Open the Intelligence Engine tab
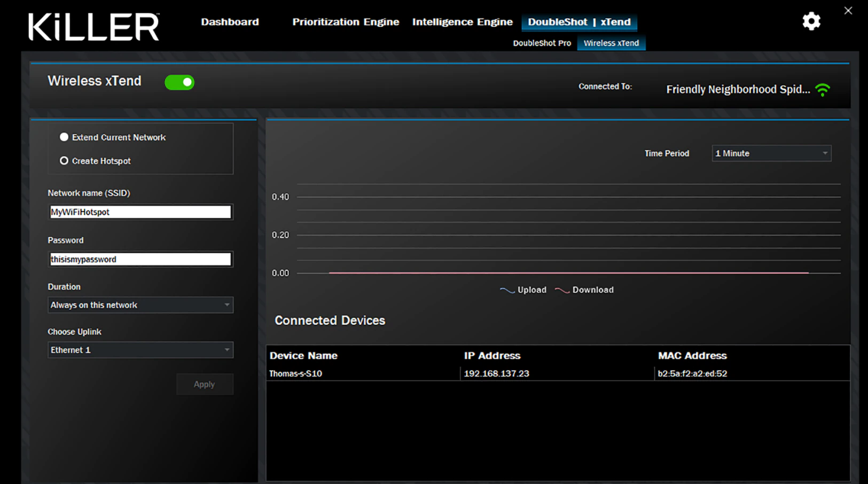 pos(462,22)
